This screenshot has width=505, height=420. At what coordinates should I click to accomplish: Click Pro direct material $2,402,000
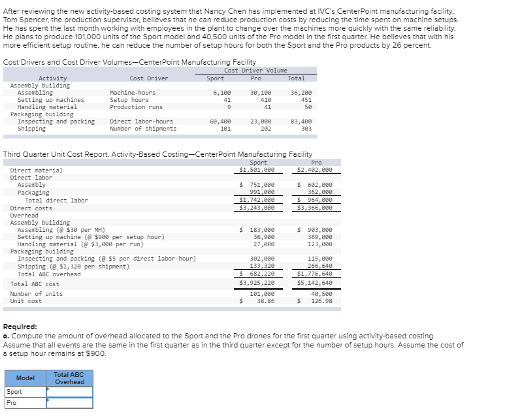[315, 170]
